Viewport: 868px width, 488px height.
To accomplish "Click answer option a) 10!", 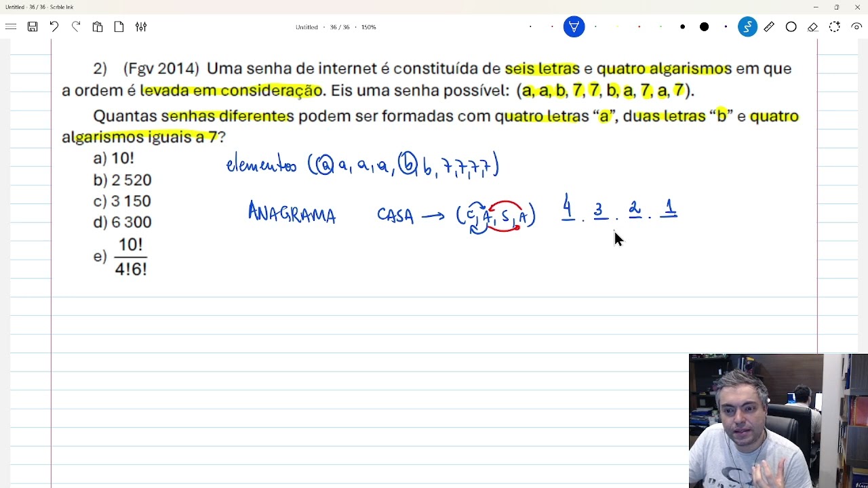I will point(113,158).
